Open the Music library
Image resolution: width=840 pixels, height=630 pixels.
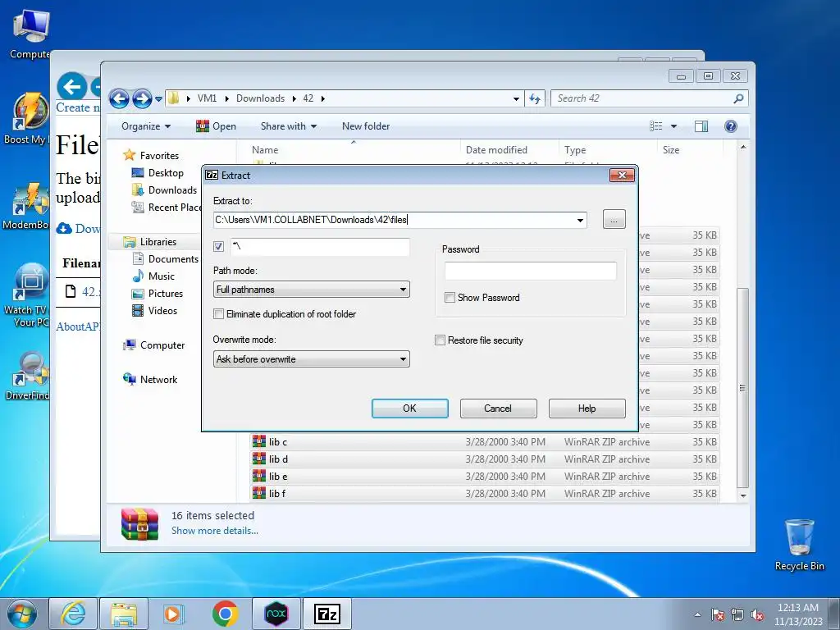153,276
